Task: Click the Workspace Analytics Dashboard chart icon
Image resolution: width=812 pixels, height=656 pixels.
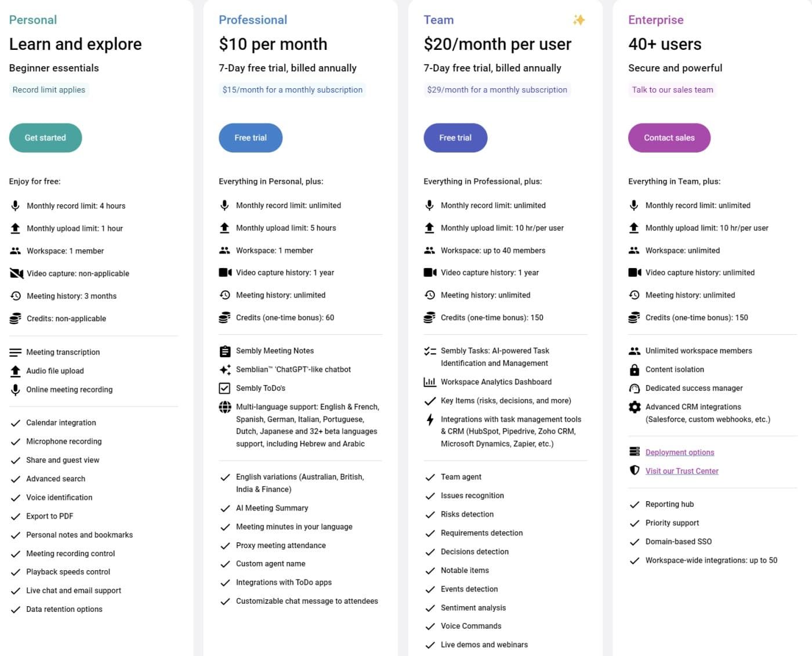Action: tap(429, 382)
